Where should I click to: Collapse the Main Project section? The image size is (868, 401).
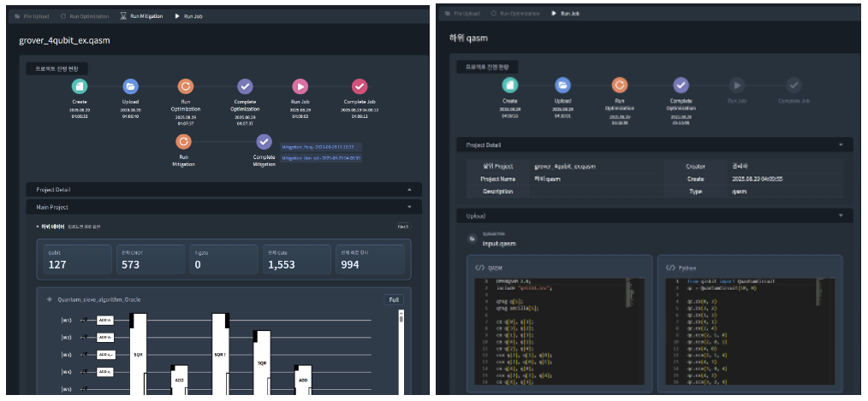pyautogui.click(x=408, y=207)
